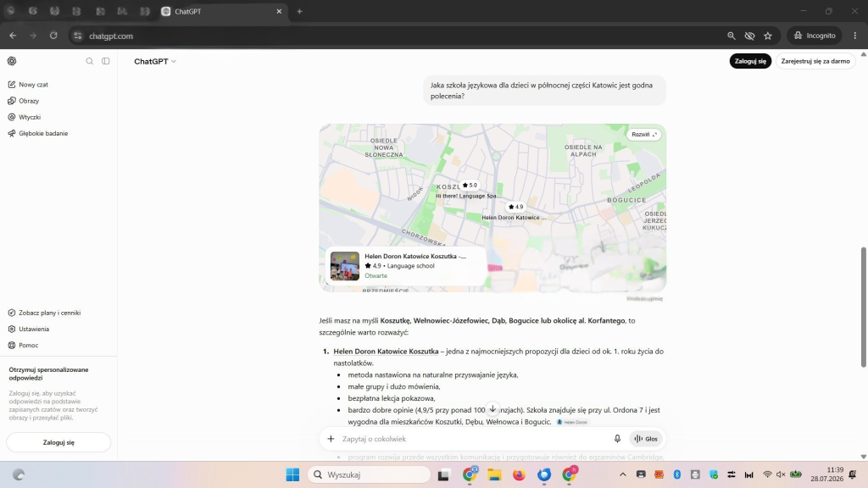
Task: Click the scroll-to-bottom arrow button
Action: coord(492,409)
